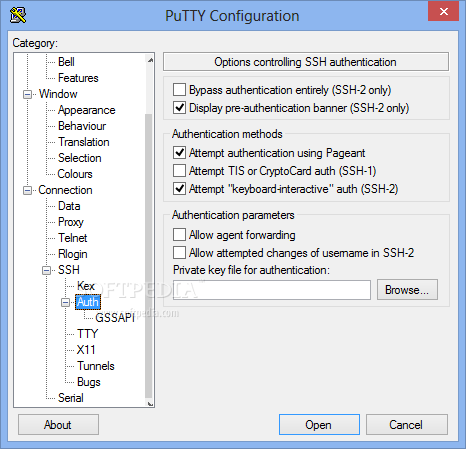The image size is (466, 449).
Task: Click the Browse... button for private key
Action: pos(407,290)
